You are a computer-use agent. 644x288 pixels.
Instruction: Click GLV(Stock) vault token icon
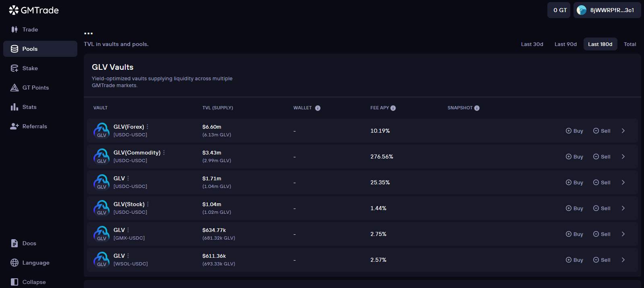(x=101, y=208)
